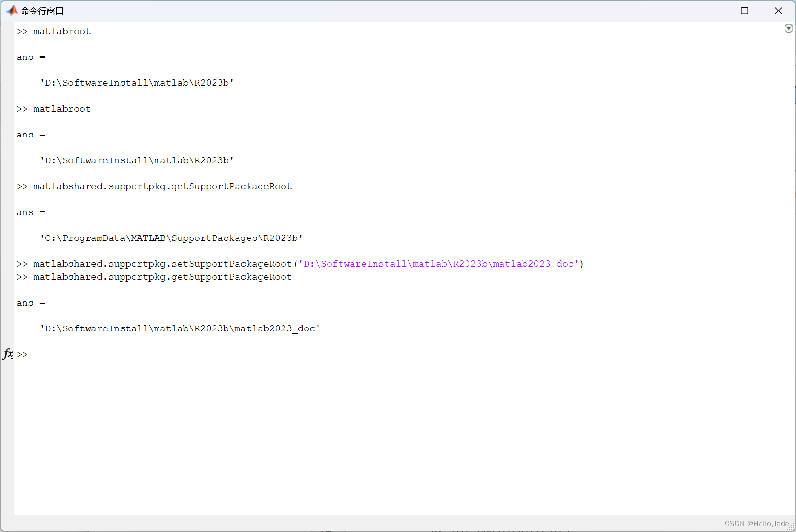
Task: Click the second 'D:\SoftwareInstall\matlab\R2023b' output
Action: (x=137, y=160)
